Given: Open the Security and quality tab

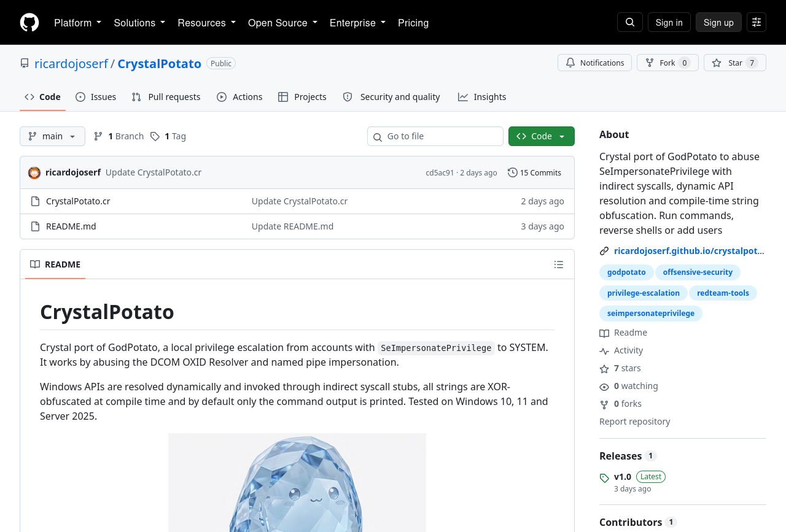Looking at the screenshot, I should tap(391, 97).
